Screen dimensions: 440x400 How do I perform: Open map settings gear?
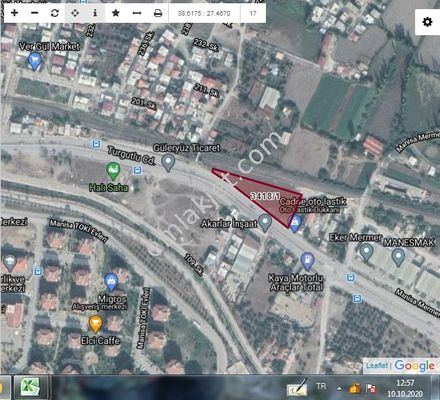coord(427,22)
